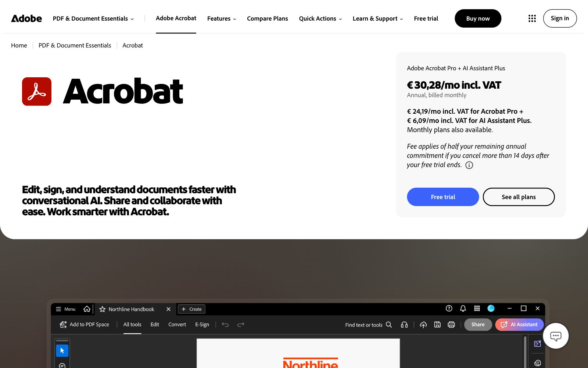Click the red Acrobat app icon
Screen dimensions: 588x368
click(x=37, y=91)
